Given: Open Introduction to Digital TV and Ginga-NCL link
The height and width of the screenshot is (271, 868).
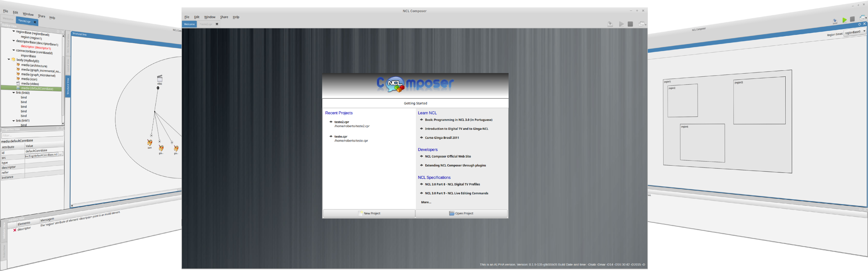Looking at the screenshot, I should coord(457,129).
